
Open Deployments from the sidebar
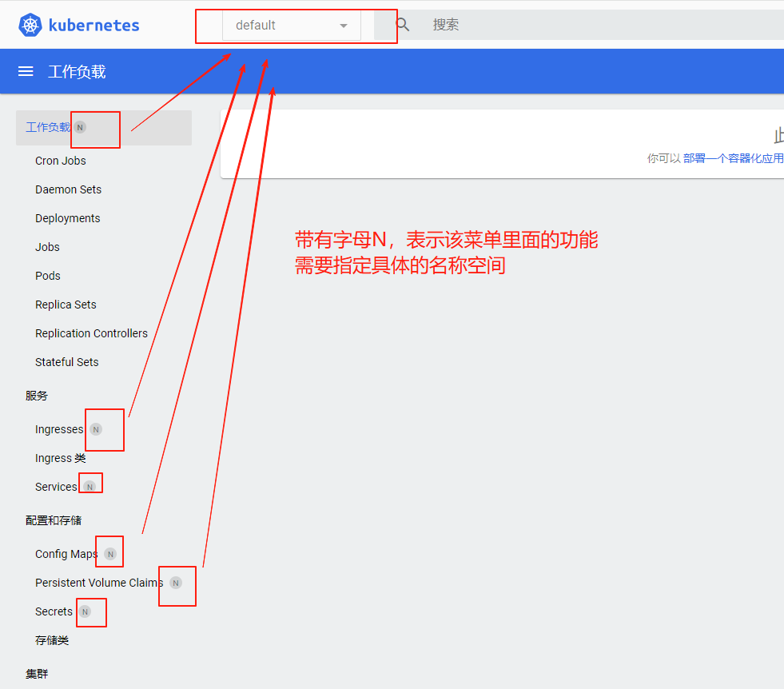[x=68, y=218]
